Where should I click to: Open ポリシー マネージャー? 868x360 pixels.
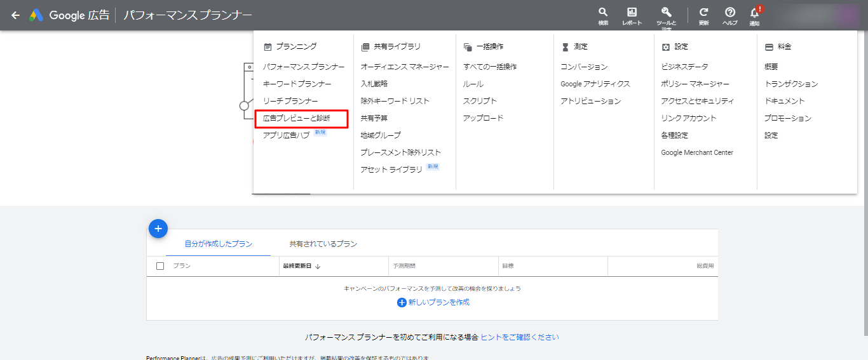pyautogui.click(x=695, y=84)
